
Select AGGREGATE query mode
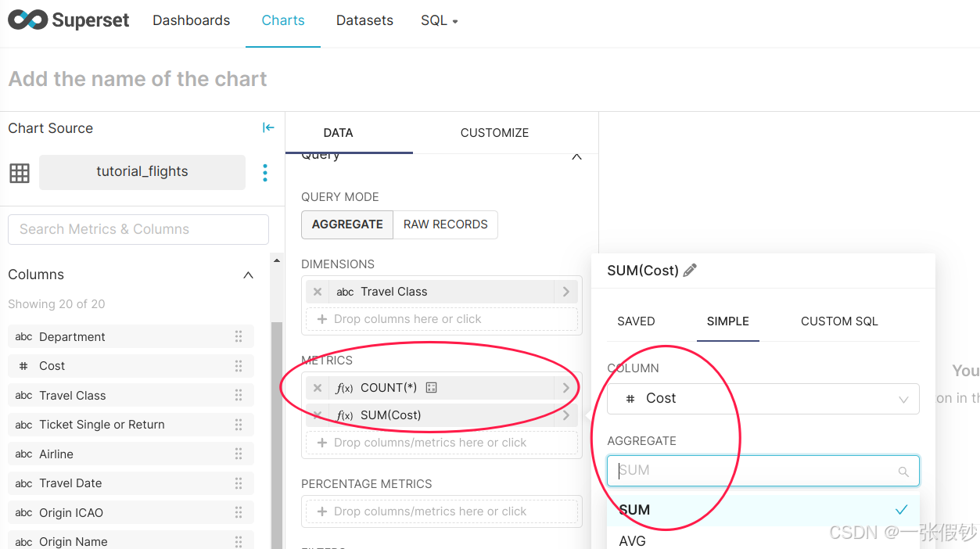coord(347,224)
